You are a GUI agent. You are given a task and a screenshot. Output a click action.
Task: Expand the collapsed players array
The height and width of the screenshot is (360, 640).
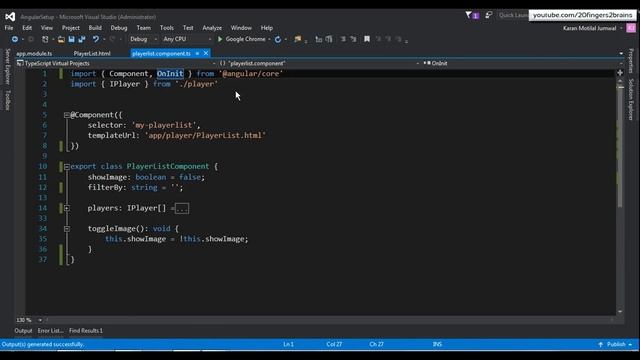[x=67, y=208]
